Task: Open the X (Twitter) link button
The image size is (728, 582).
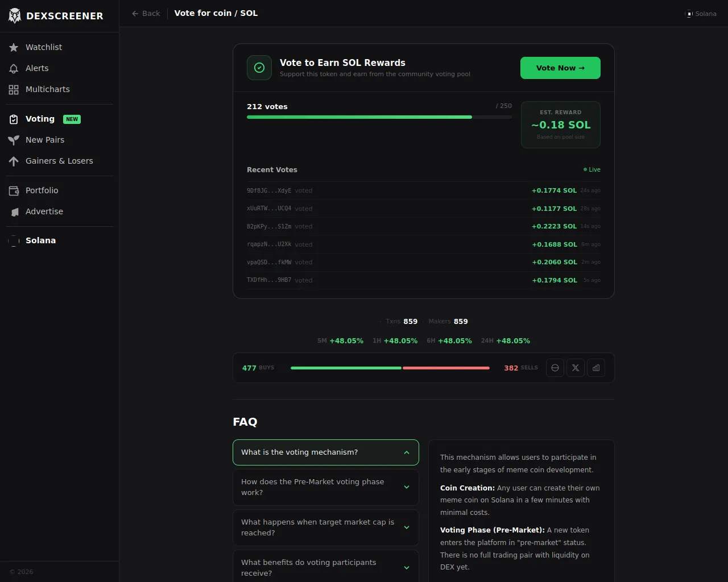Action: [x=575, y=368]
